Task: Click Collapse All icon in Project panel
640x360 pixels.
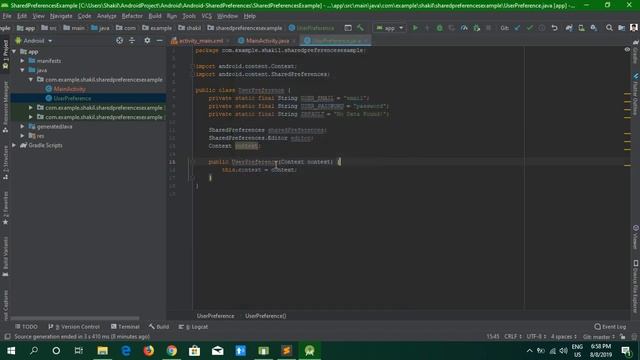Action: 132,40
